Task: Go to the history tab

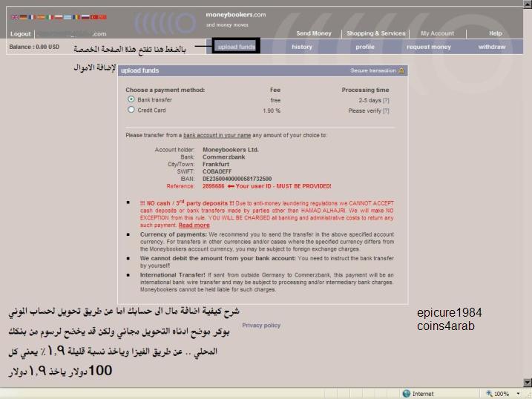Action: pyautogui.click(x=302, y=47)
